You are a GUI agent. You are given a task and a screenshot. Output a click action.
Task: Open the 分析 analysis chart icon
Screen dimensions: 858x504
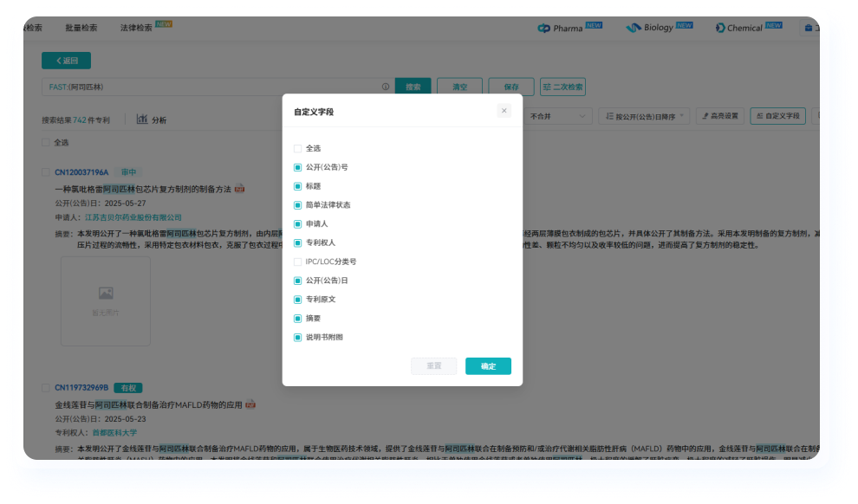pos(142,120)
